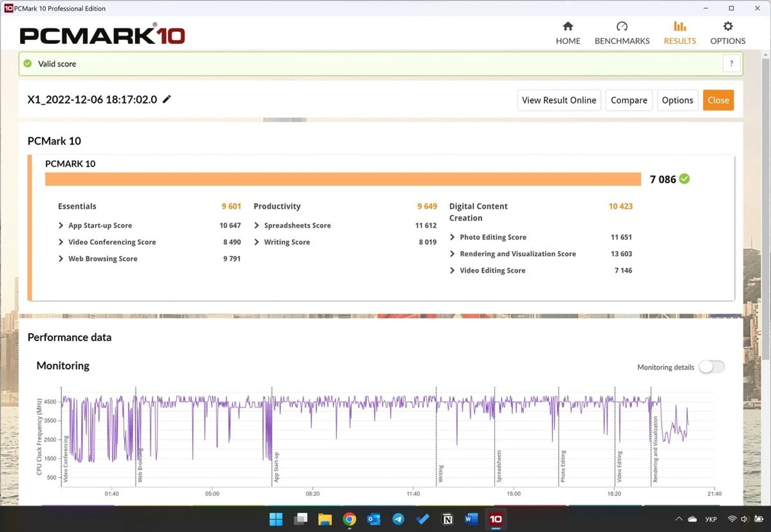Click the help question mark button

pos(731,63)
